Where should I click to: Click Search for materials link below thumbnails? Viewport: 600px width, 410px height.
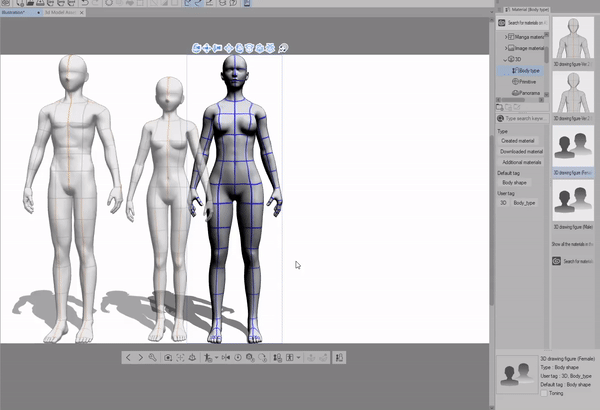[x=572, y=261]
